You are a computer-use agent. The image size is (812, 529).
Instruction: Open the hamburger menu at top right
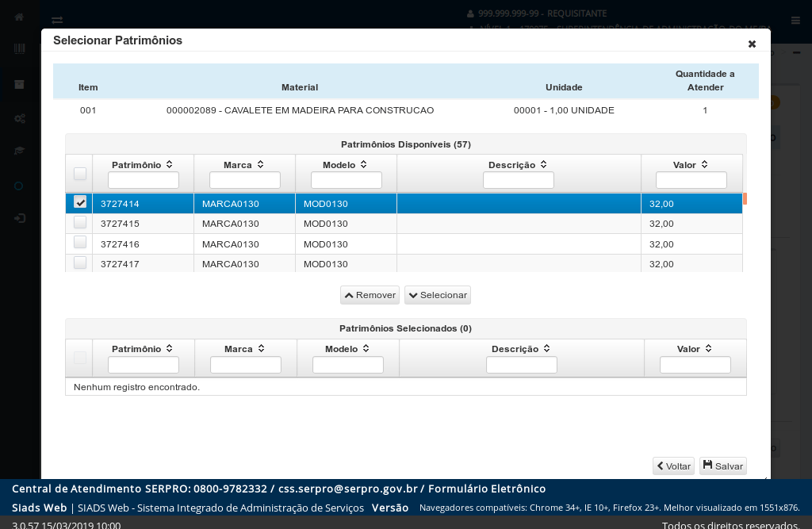click(795, 20)
